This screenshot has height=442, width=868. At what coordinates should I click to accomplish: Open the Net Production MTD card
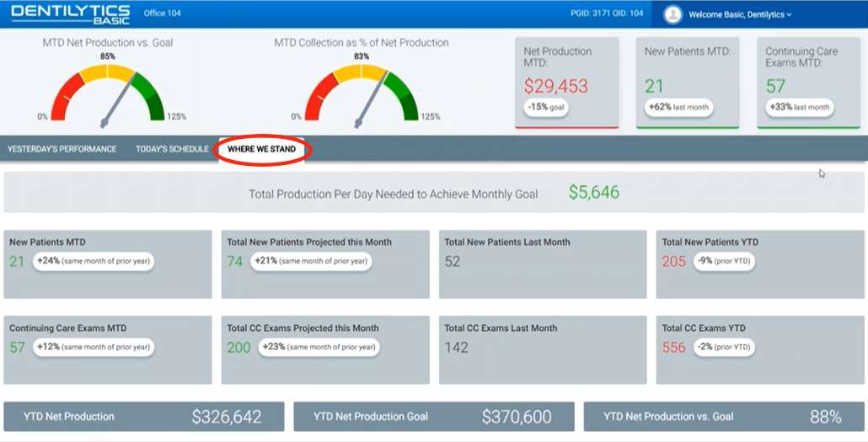[x=566, y=82]
